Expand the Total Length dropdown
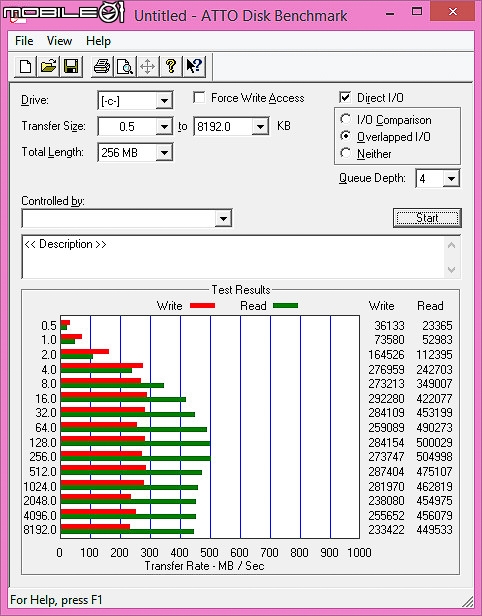The width and height of the screenshot is (482, 616). pos(164,152)
